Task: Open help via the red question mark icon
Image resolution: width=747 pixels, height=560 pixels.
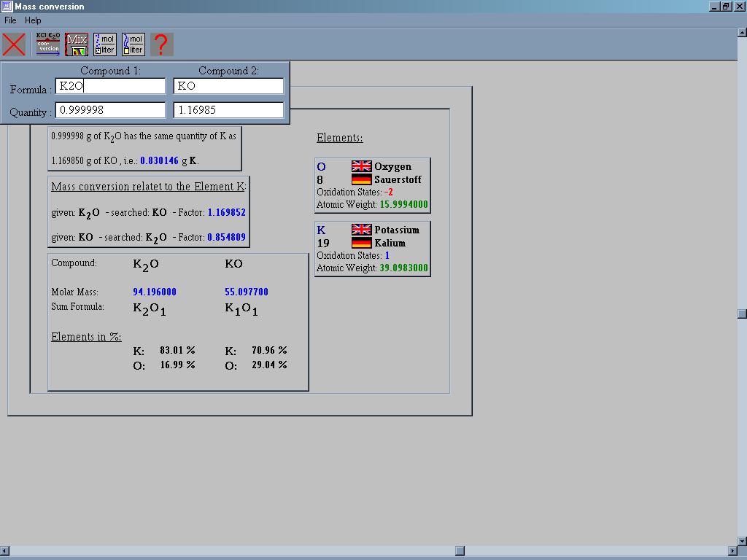Action: tap(161, 44)
